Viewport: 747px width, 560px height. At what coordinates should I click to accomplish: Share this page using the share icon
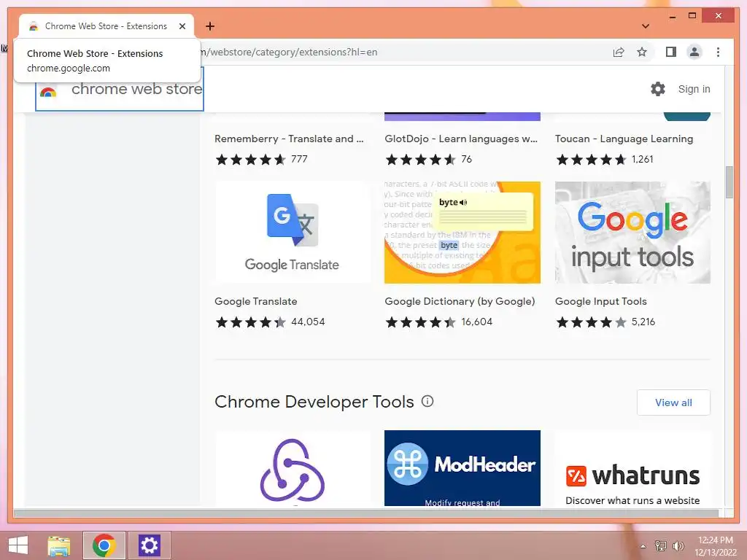(x=619, y=52)
